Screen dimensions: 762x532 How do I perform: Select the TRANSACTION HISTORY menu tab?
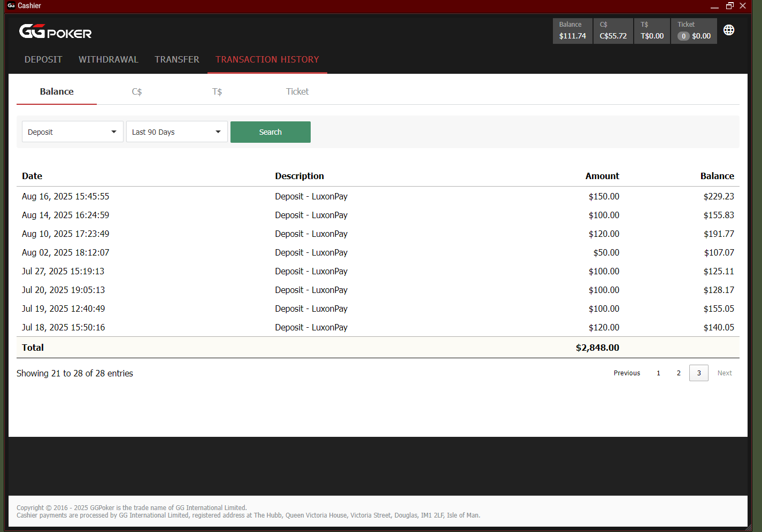pyautogui.click(x=267, y=59)
